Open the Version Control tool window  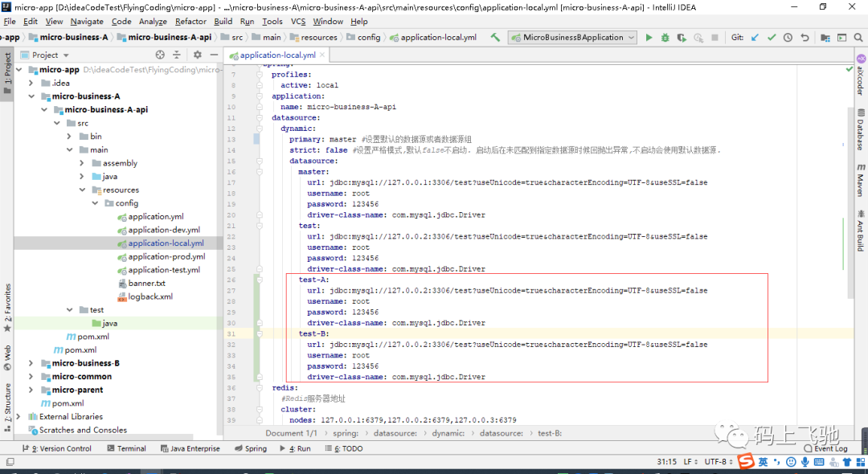[56, 448]
